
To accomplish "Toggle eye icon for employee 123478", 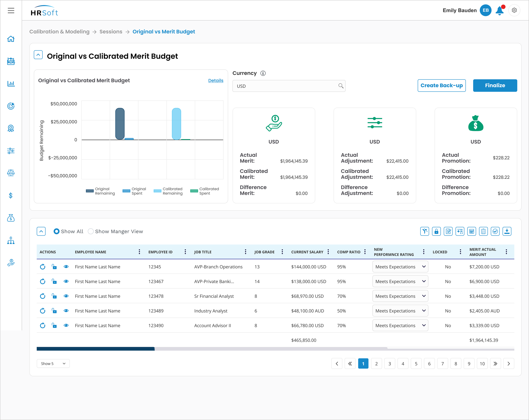I will tap(66, 296).
